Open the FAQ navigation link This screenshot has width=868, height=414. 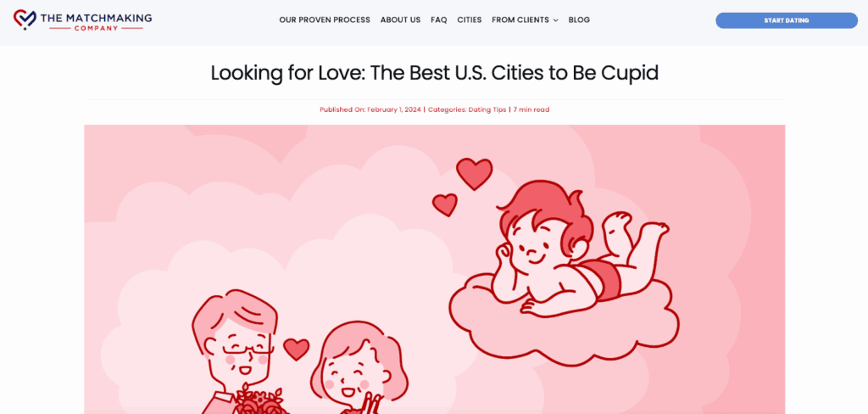(x=438, y=20)
